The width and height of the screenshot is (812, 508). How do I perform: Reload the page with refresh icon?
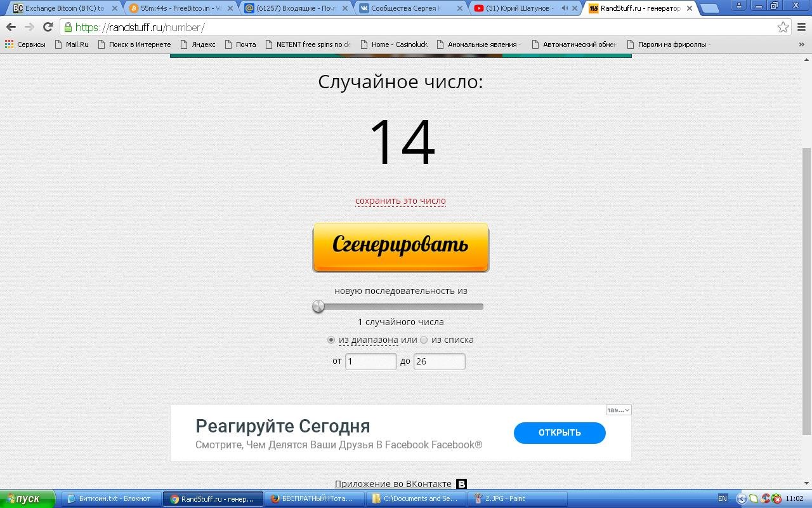pyautogui.click(x=48, y=27)
